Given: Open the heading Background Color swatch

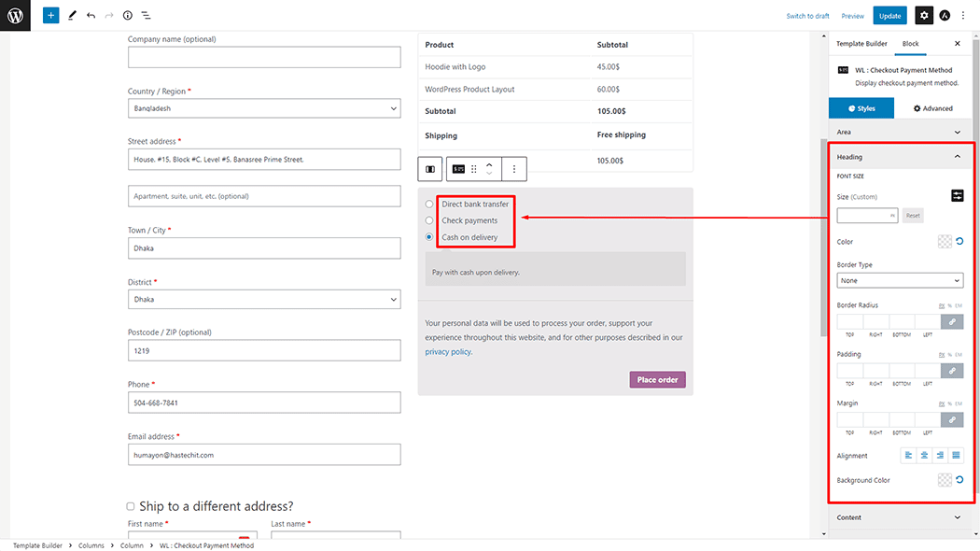Looking at the screenshot, I should click(x=945, y=480).
